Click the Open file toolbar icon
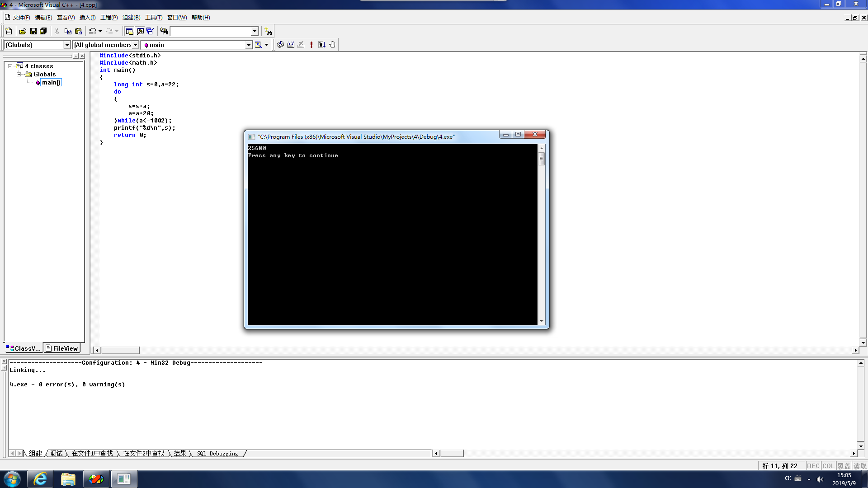868x488 pixels. point(23,31)
